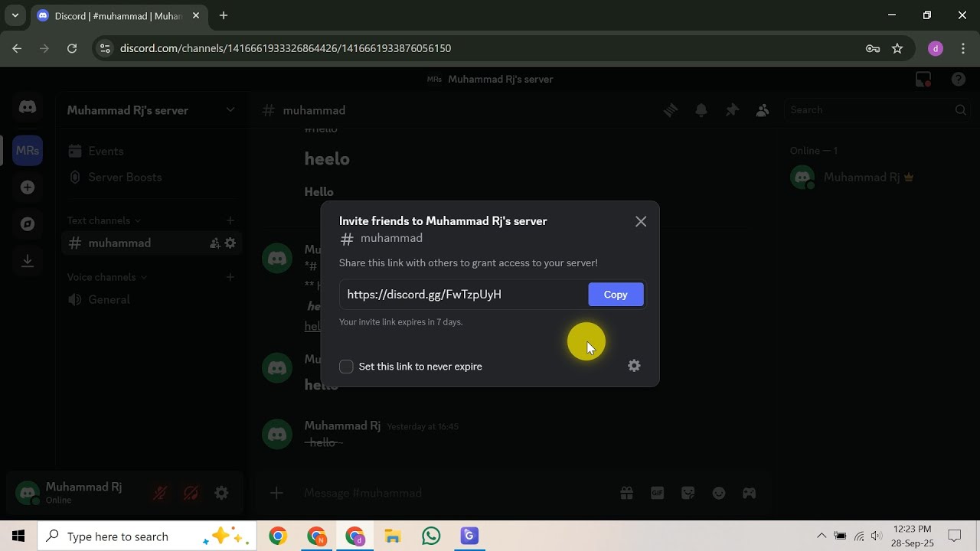The height and width of the screenshot is (551, 980).
Task: Show hidden system tray icons
Action: tap(822, 536)
